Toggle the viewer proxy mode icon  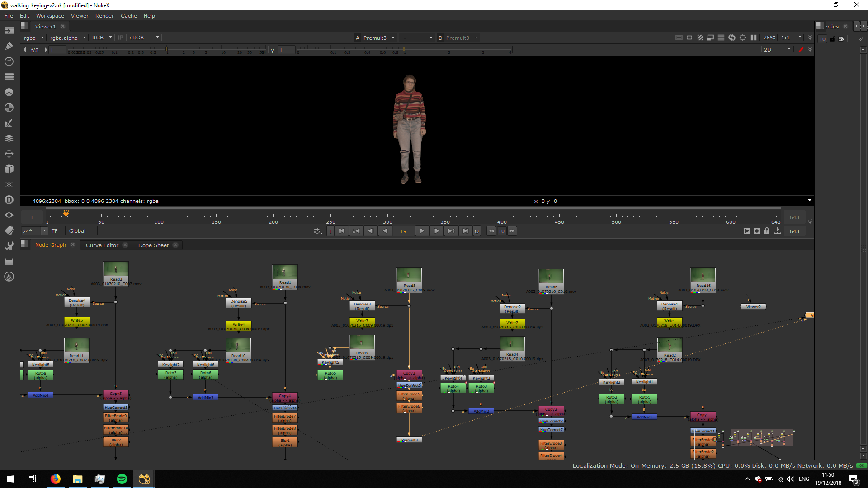coord(710,38)
